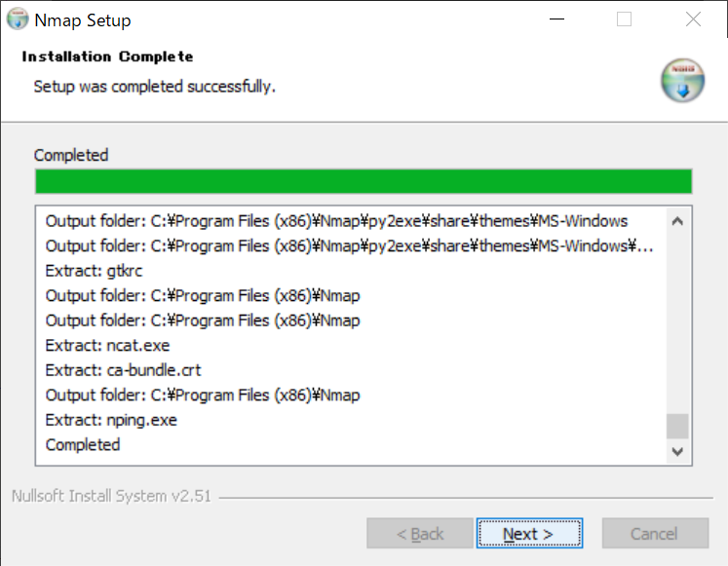Click the disabled < Back button
This screenshot has width=728, height=566.
(x=419, y=534)
